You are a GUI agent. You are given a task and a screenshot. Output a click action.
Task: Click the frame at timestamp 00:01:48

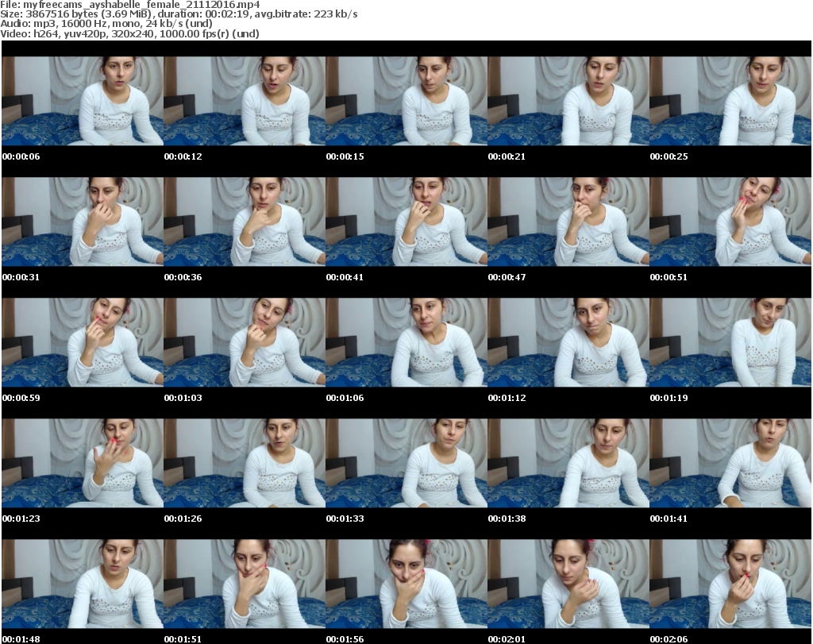coord(83,584)
